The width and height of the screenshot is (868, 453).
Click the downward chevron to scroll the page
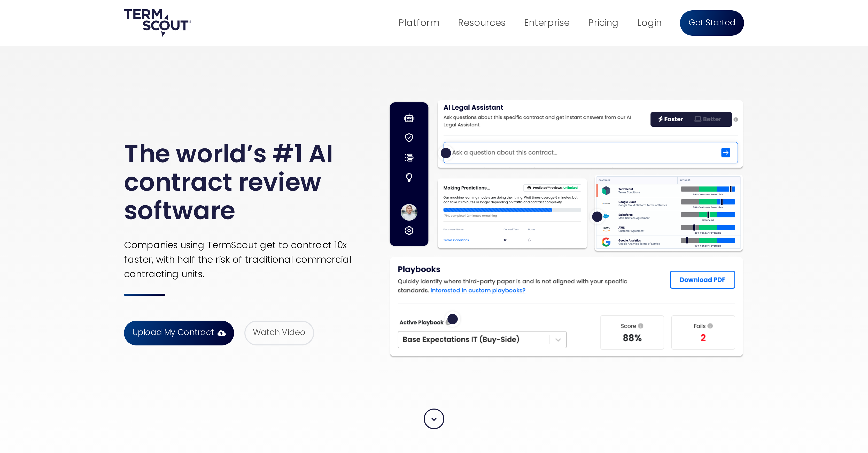tap(434, 419)
